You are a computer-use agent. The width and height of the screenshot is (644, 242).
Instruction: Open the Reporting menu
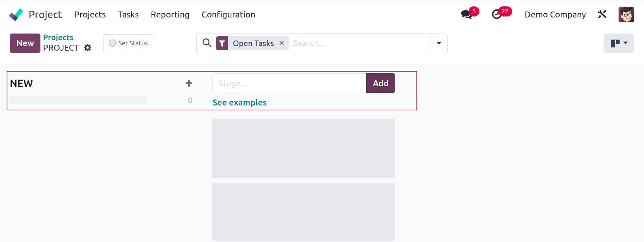click(x=170, y=15)
